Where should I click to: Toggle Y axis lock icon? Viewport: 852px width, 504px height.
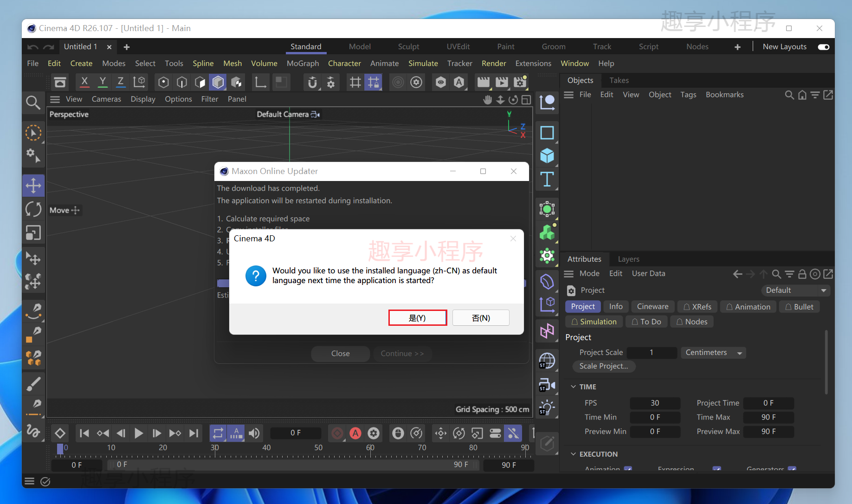click(x=103, y=82)
